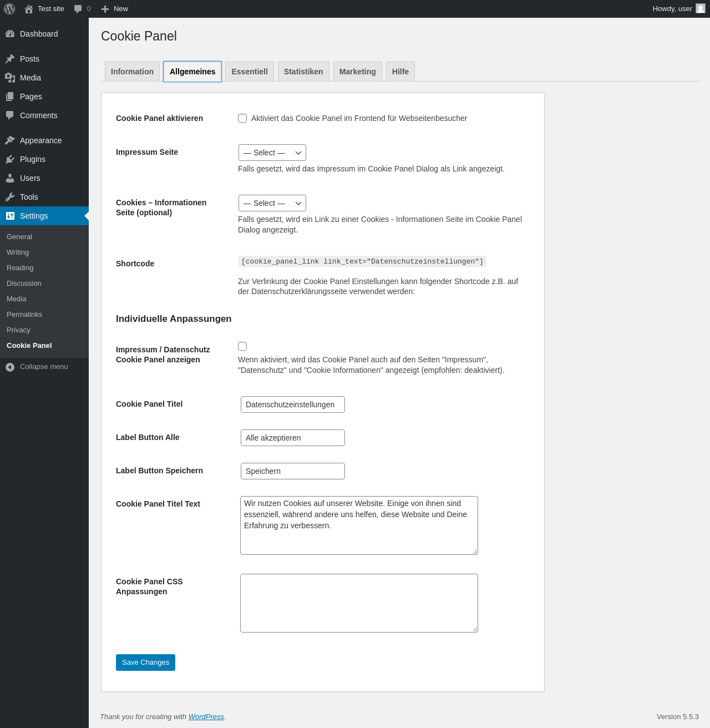Click the Plugins plug icon

[10, 159]
